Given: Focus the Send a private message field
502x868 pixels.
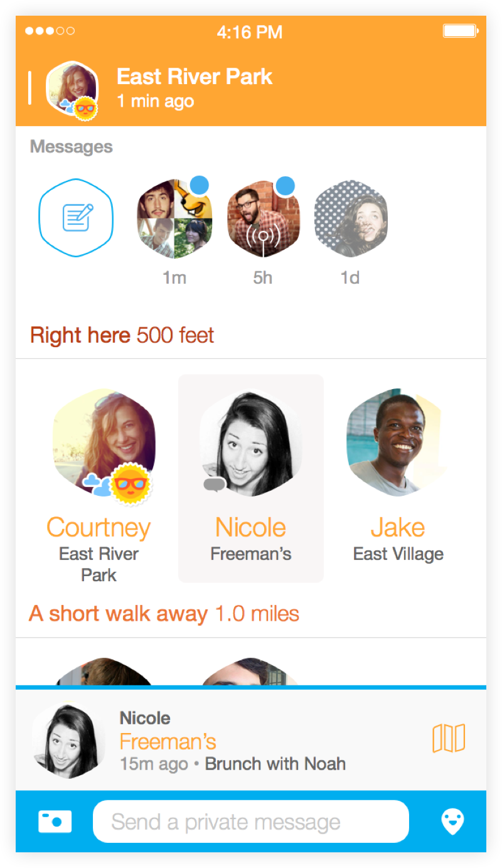Looking at the screenshot, I should (251, 822).
